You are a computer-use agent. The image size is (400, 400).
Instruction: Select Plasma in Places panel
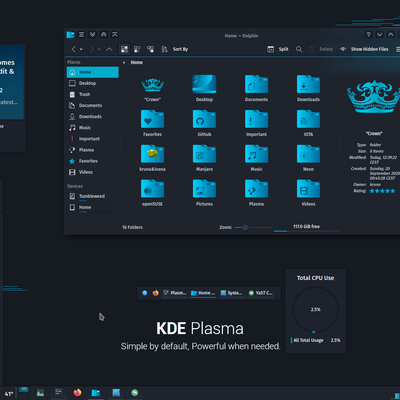point(92,150)
